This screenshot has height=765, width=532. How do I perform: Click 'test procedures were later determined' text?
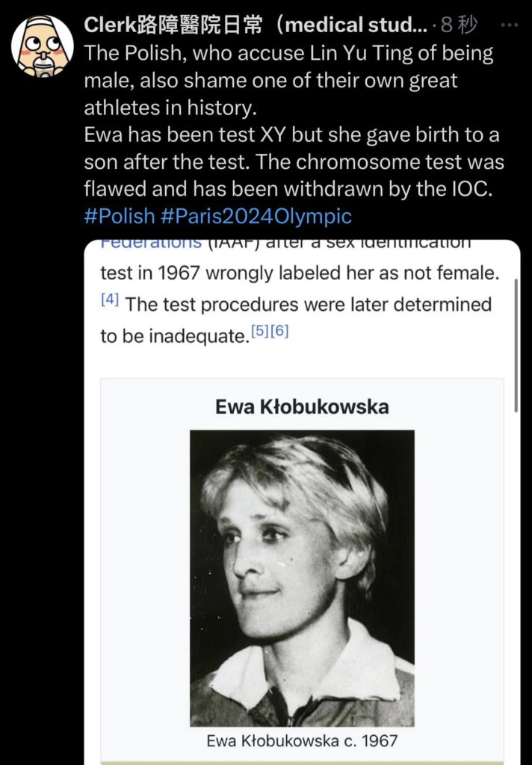(x=308, y=304)
